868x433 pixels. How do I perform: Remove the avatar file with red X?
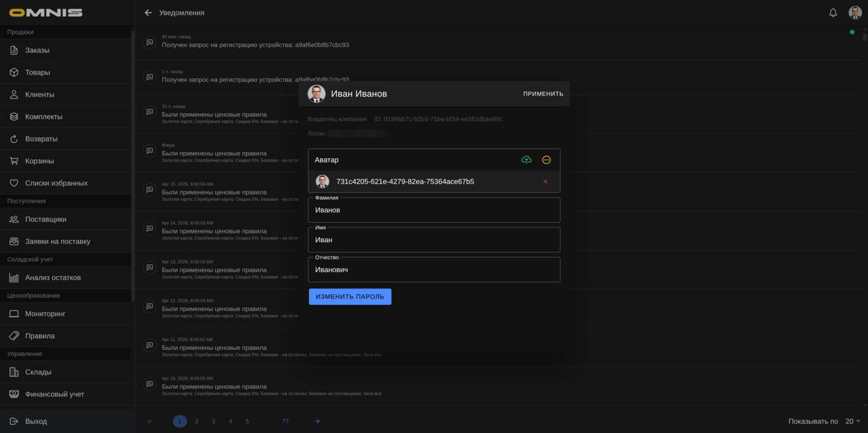[546, 182]
